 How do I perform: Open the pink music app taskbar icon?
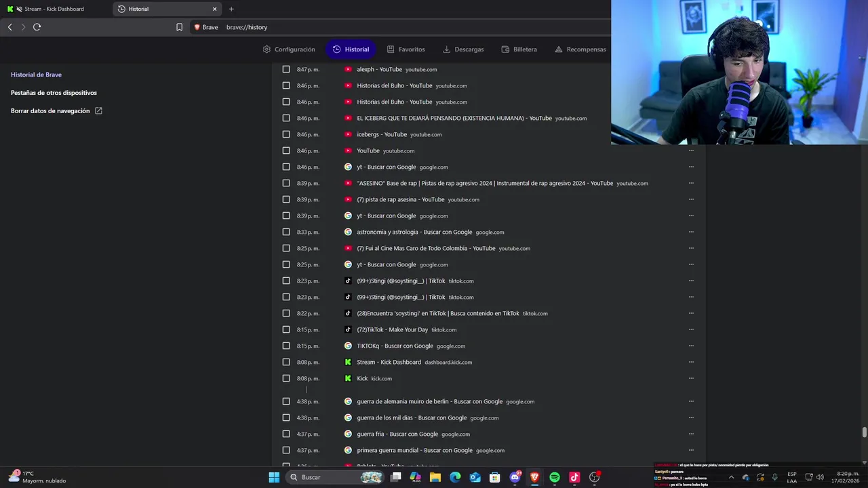pyautogui.click(x=574, y=477)
